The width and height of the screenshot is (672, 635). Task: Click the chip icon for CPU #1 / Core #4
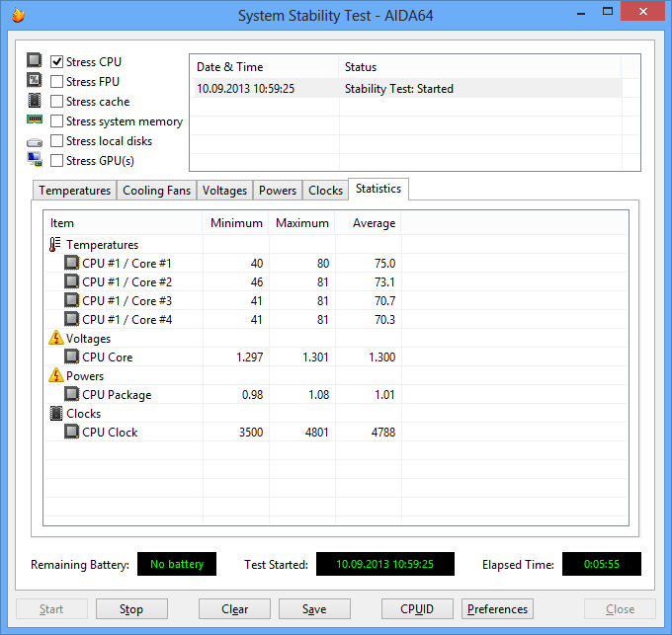pyautogui.click(x=71, y=319)
